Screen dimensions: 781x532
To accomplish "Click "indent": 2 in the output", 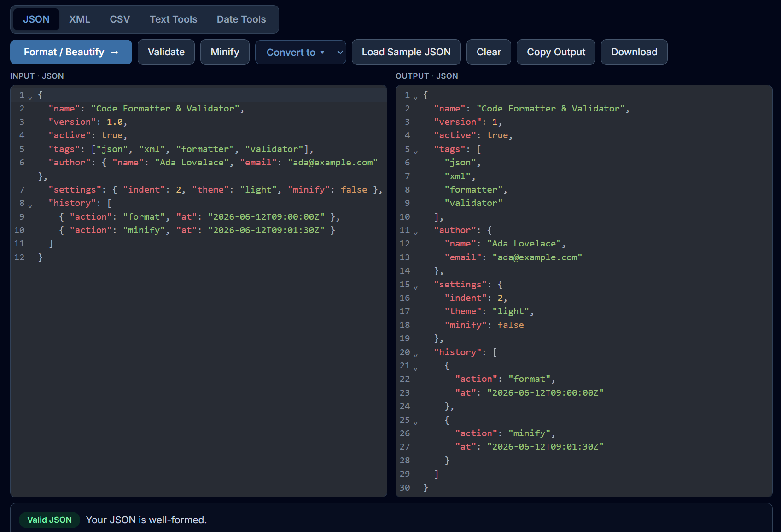I will (x=476, y=298).
